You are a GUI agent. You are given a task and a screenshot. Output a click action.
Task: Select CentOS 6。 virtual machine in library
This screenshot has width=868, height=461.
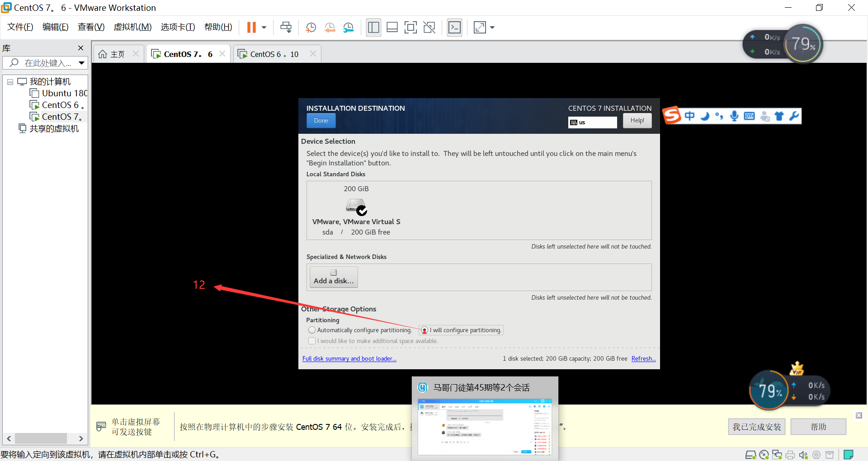(57, 105)
